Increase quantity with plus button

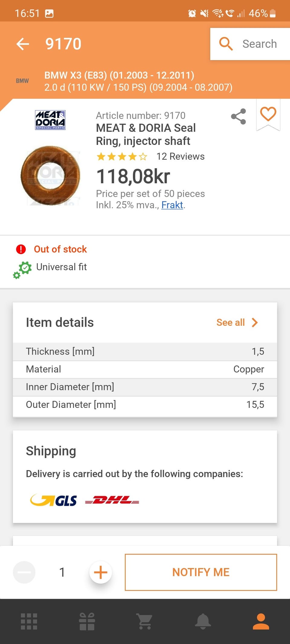[101, 572]
